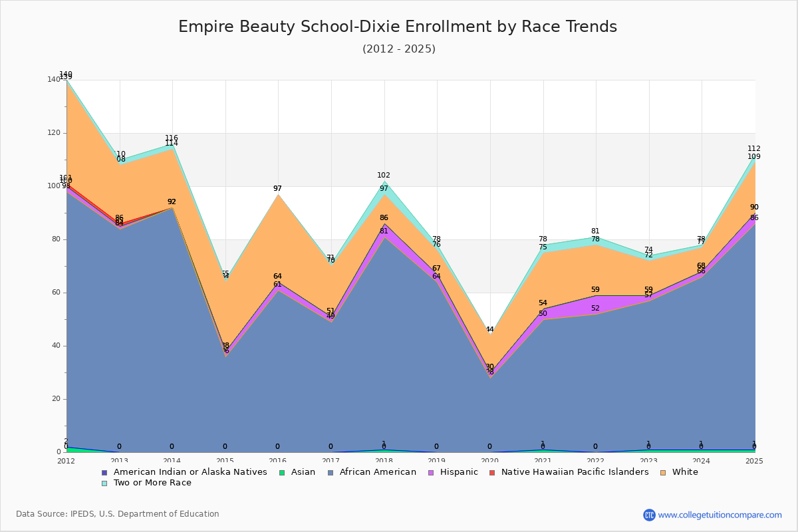This screenshot has width=798, height=532.
Task: Toggle the White legend entry
Action: [678, 472]
